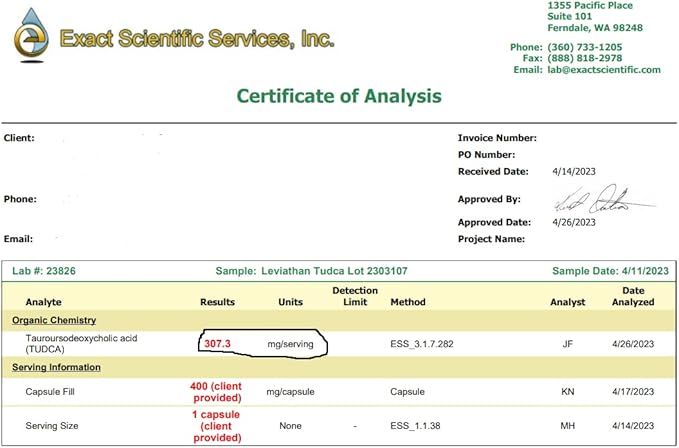This screenshot has width=679, height=448.
Task: Click the Detection Limit column header
Action: (x=355, y=296)
